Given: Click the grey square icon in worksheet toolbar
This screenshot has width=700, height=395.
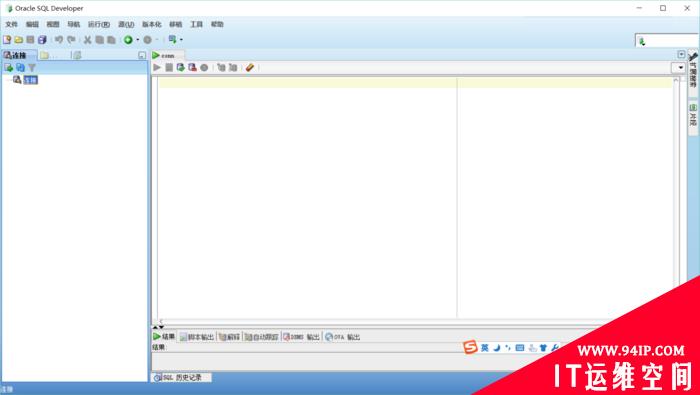Looking at the screenshot, I should (x=169, y=67).
